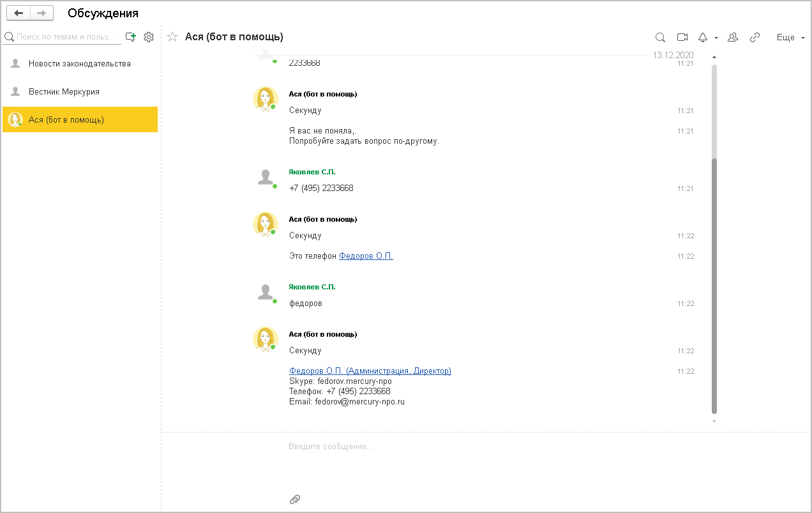Viewport: 812px width, 513px height.
Task: Open Федоров О.П. (Администрация, Директор) link
Action: (370, 371)
